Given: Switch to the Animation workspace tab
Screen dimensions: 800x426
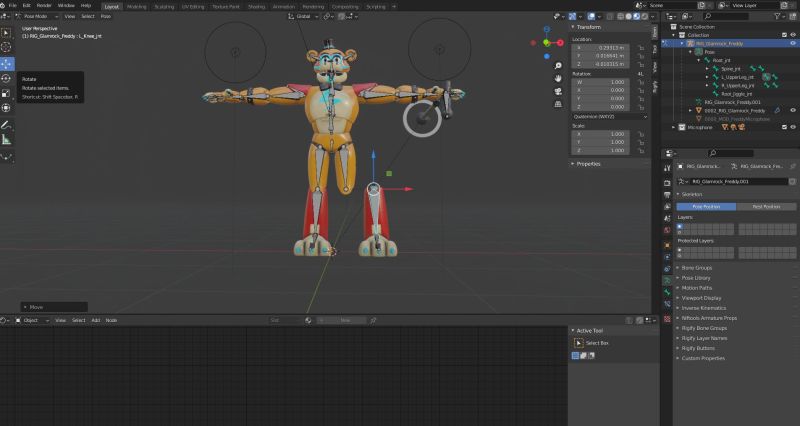Looking at the screenshot, I should point(284,7).
